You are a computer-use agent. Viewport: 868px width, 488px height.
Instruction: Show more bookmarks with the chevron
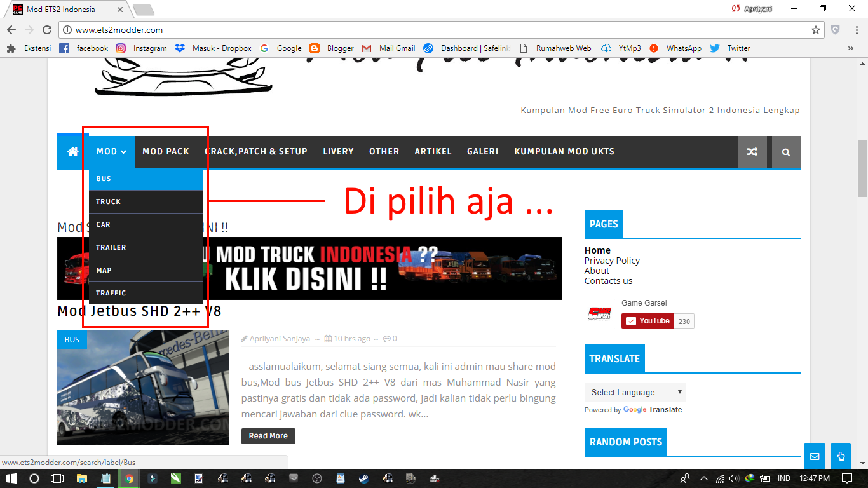click(x=851, y=48)
